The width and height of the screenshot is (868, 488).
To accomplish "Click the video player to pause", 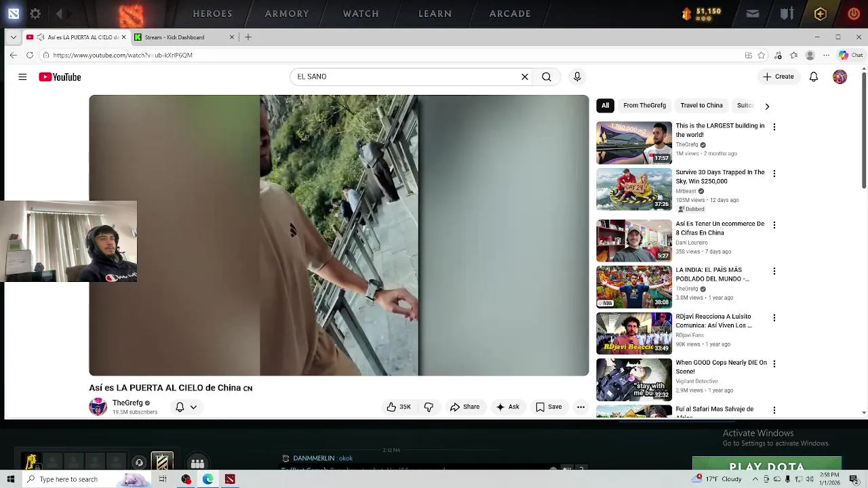I will click(339, 235).
